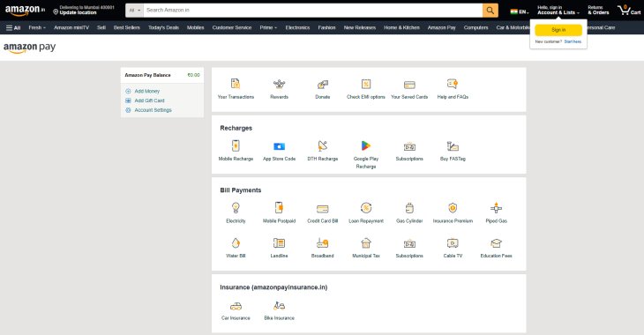Click the Amazon Pay logo

[x=30, y=48]
